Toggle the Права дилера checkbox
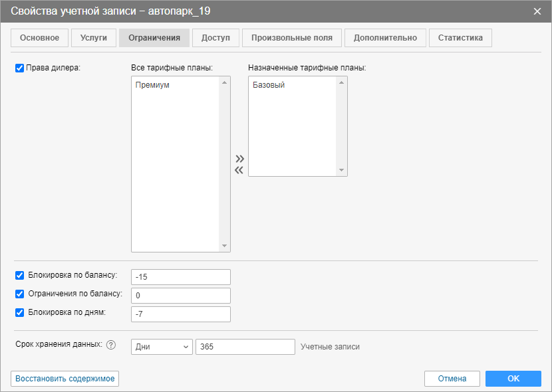This screenshot has width=552, height=392. (19, 68)
